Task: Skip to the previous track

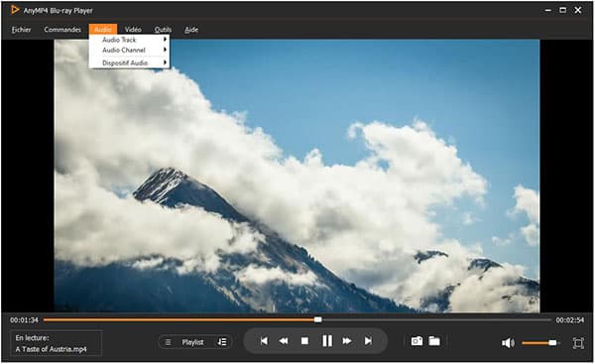Action: (264, 341)
